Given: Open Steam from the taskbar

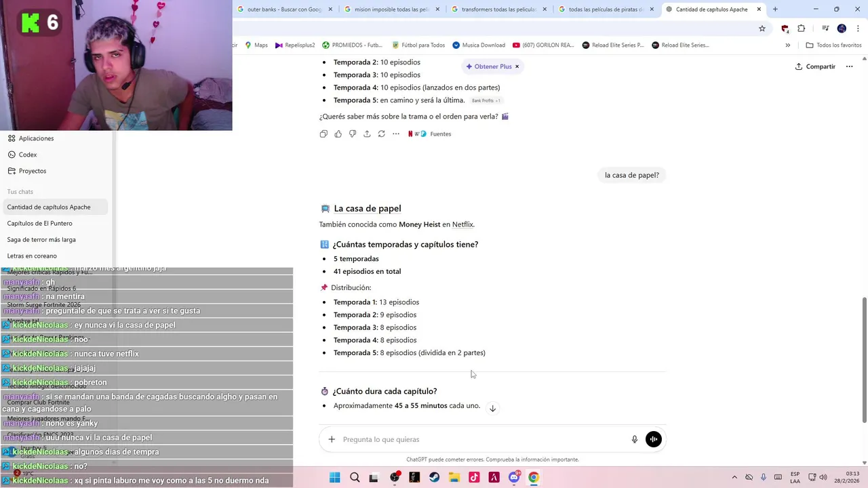Looking at the screenshot, I should [434, 477].
